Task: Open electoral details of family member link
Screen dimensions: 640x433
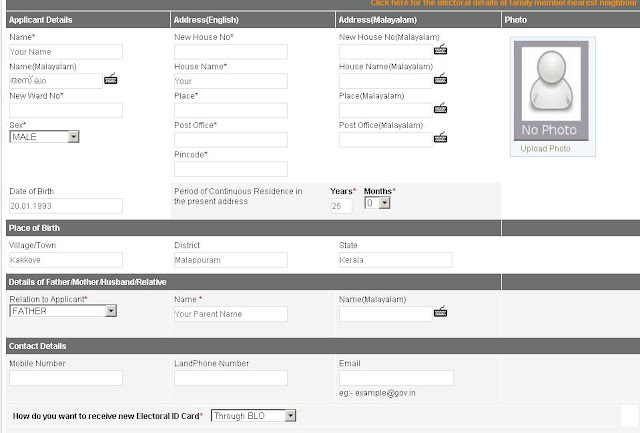Action: [x=504, y=3]
